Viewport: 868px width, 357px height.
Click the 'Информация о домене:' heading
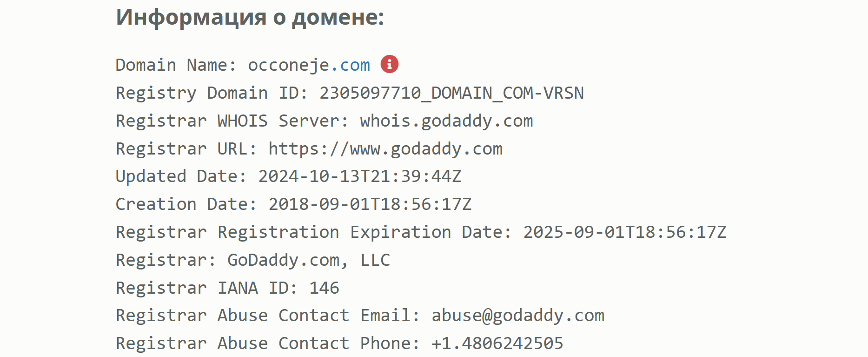point(250,17)
